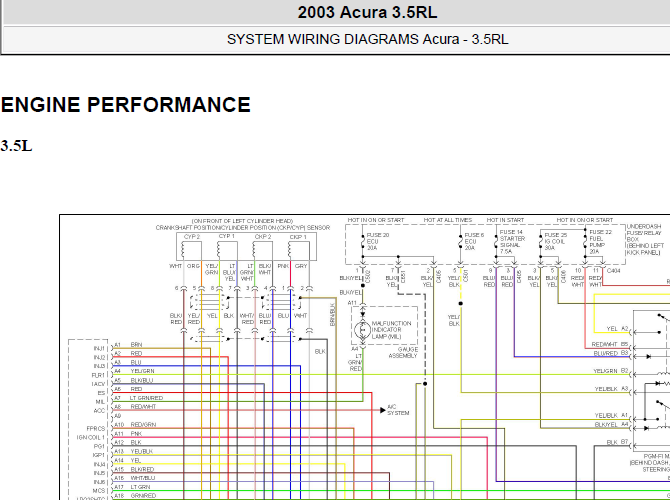Image resolution: width=670 pixels, height=500 pixels.
Task: Click the 'CKP 2' sensor coil label
Action: [x=262, y=236]
